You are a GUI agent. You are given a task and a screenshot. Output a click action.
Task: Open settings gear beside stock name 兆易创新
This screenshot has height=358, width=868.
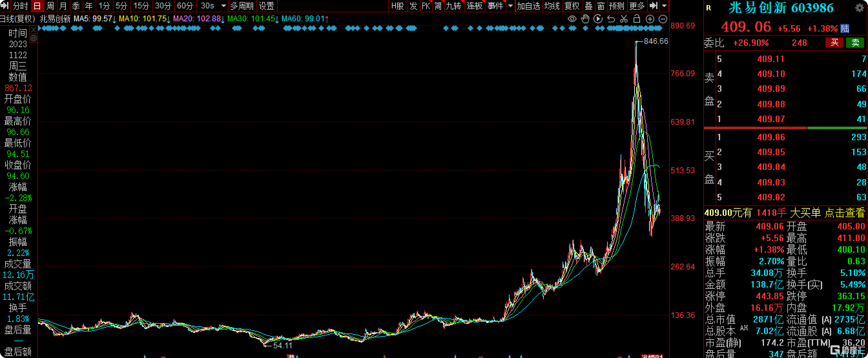coord(860,8)
